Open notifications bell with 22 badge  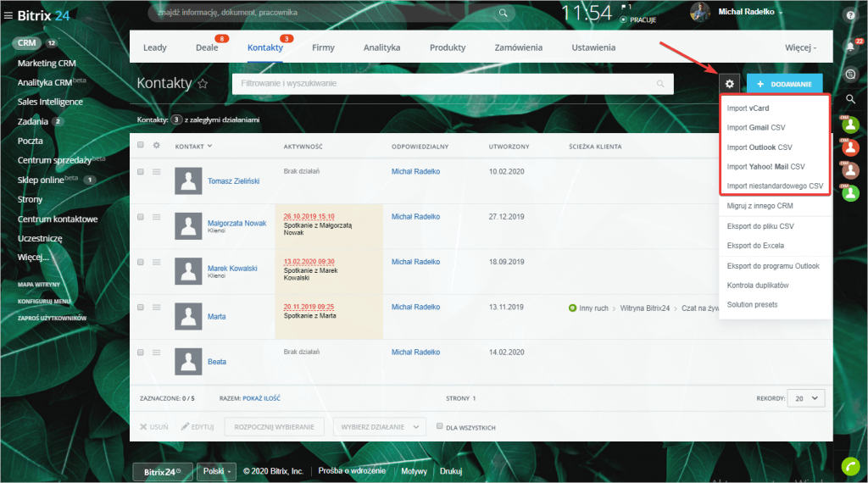pos(850,46)
